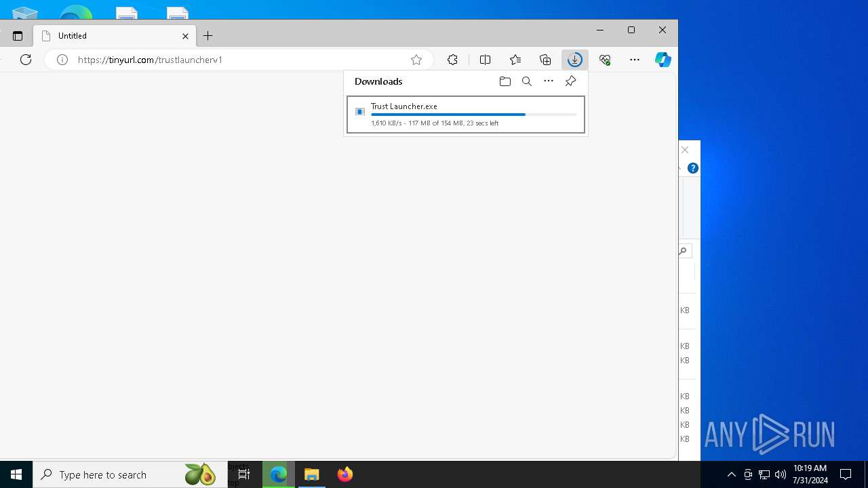Screen dimensions: 868x488
Task: Open a new tab with plus button
Action: pyautogui.click(x=208, y=36)
